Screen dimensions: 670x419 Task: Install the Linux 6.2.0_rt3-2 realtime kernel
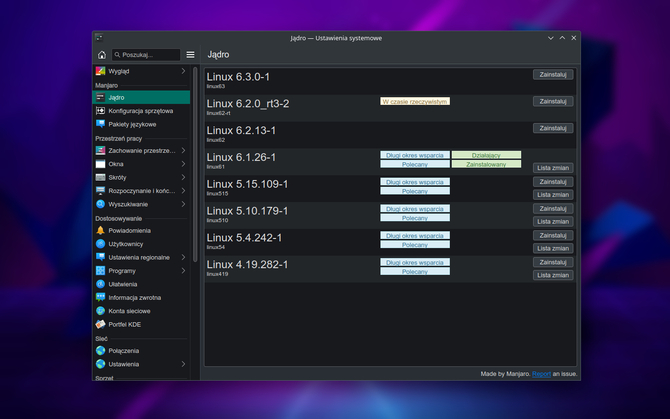[553, 101]
